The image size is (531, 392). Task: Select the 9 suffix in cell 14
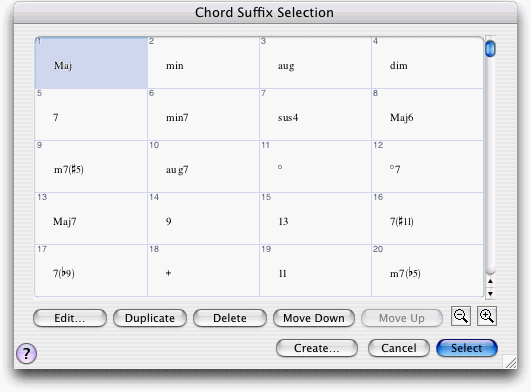coord(203,219)
